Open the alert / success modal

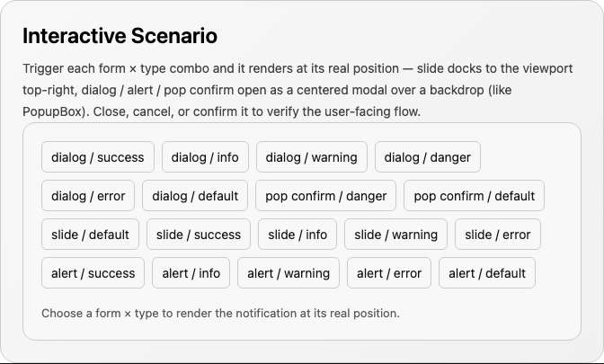[x=93, y=272]
